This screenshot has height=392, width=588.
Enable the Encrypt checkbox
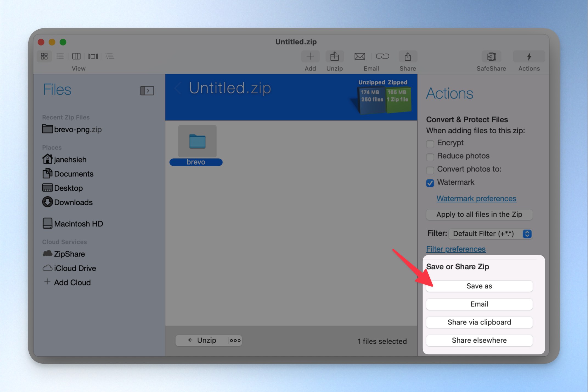coord(430,143)
